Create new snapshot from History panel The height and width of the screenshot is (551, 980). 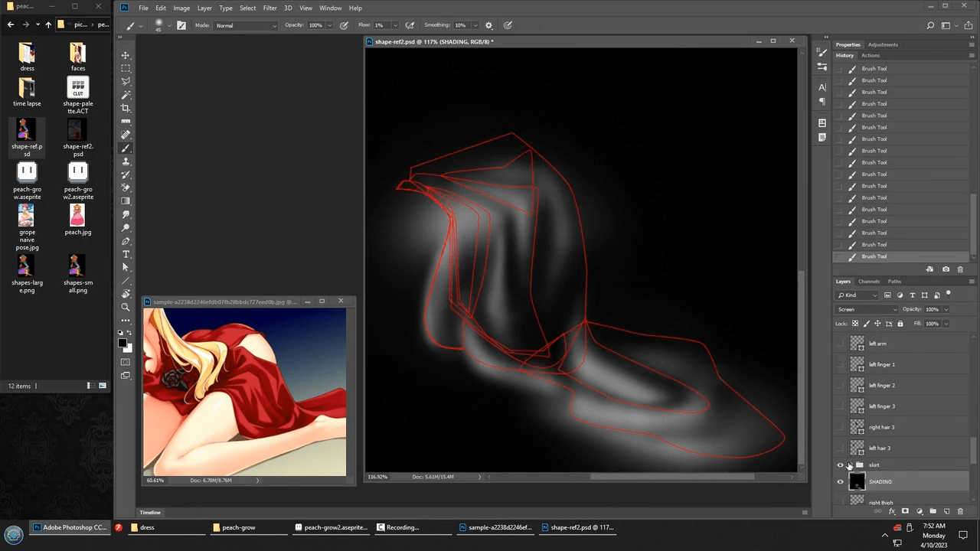946,269
